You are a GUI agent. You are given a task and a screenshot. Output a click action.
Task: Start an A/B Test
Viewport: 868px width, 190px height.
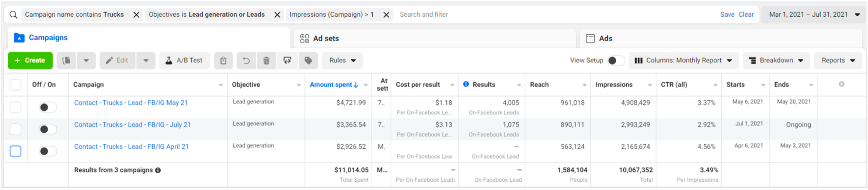184,61
